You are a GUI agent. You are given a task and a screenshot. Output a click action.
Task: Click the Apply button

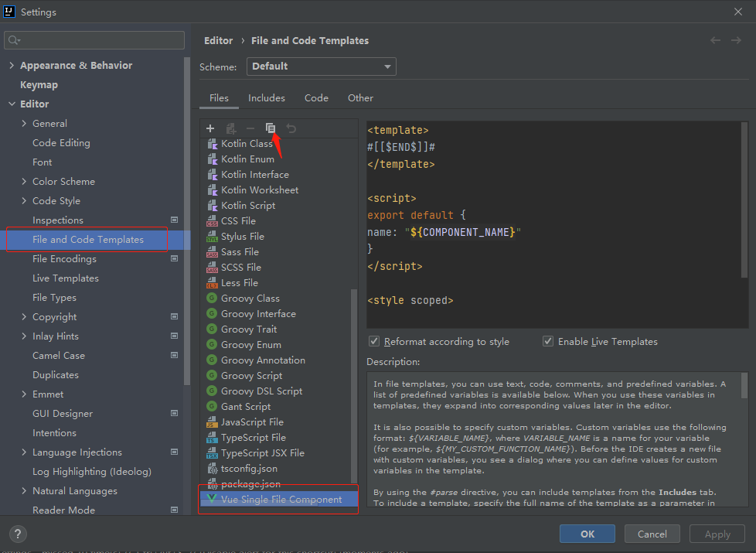pos(717,534)
